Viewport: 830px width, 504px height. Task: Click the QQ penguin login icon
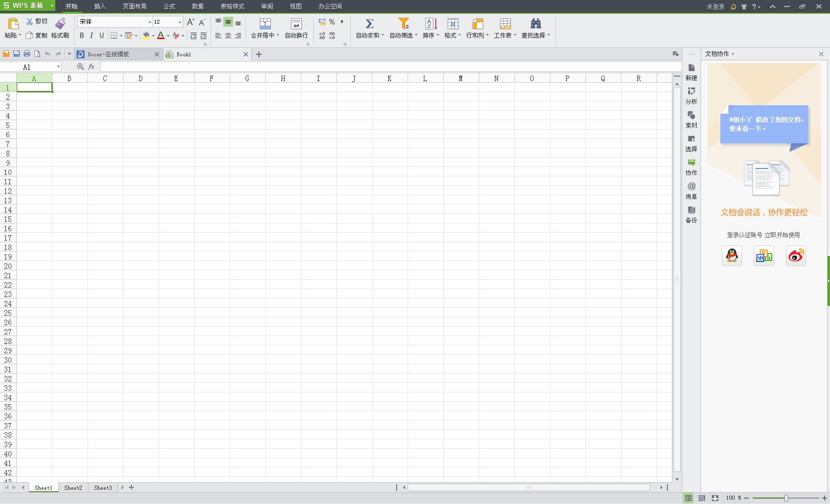(x=732, y=255)
